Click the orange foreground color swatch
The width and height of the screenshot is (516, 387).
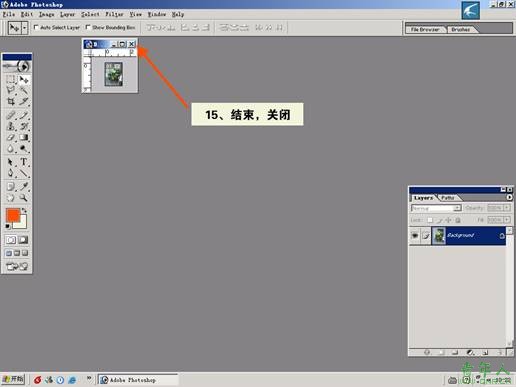pos(13,215)
